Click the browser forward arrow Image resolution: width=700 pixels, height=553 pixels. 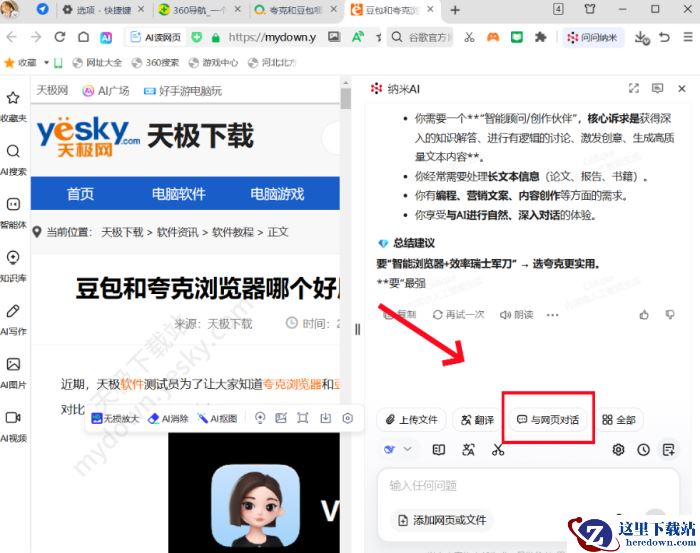pyautogui.click(x=36, y=37)
